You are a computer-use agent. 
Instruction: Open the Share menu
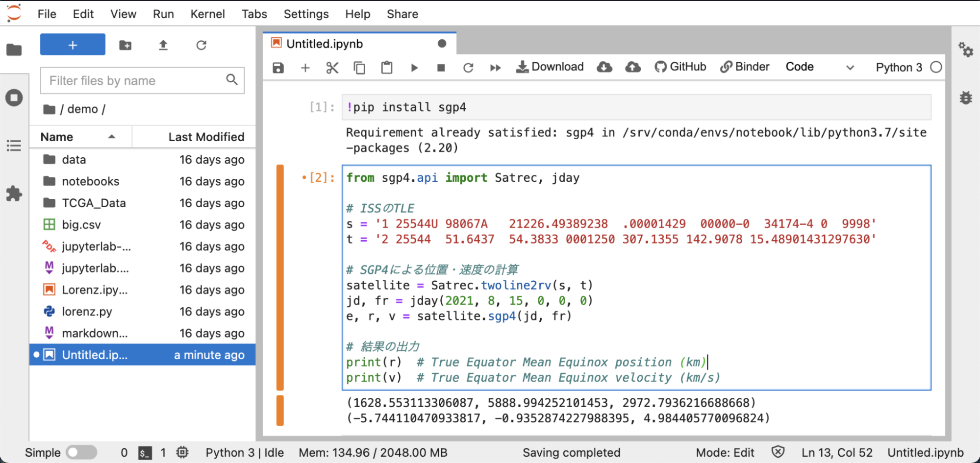pos(402,14)
